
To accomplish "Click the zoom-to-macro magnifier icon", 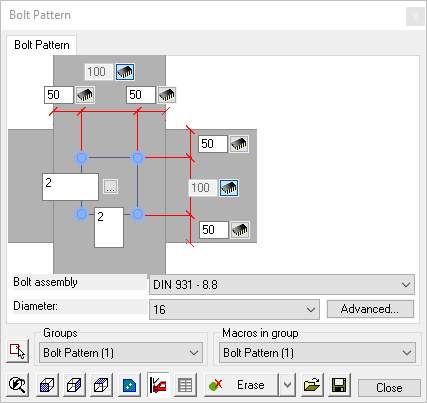I will point(17,385).
